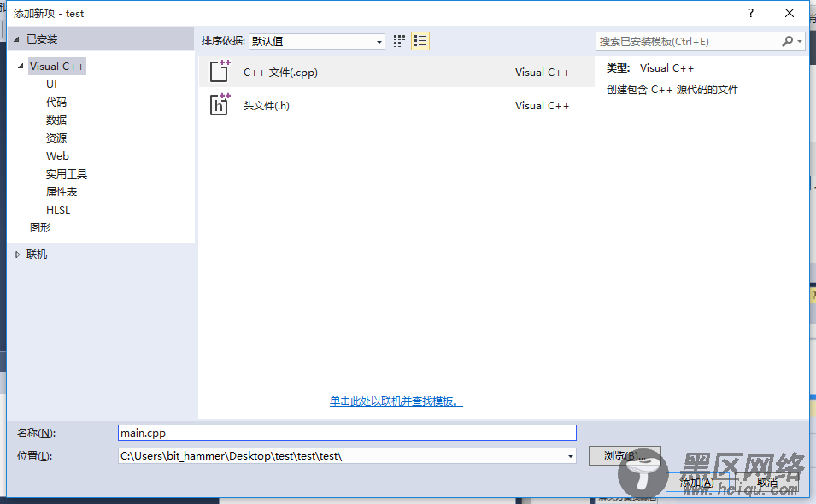The width and height of the screenshot is (816, 504).
Task: Select the 数据 category
Action: [56, 120]
